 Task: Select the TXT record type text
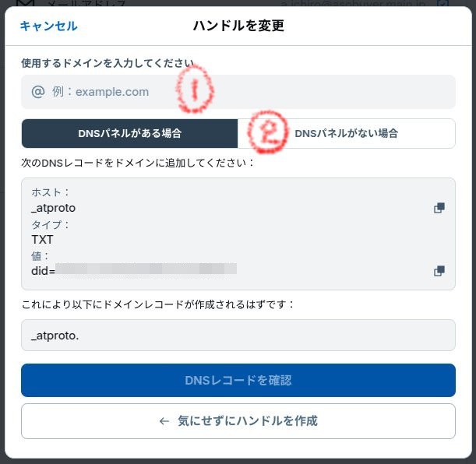tap(42, 240)
